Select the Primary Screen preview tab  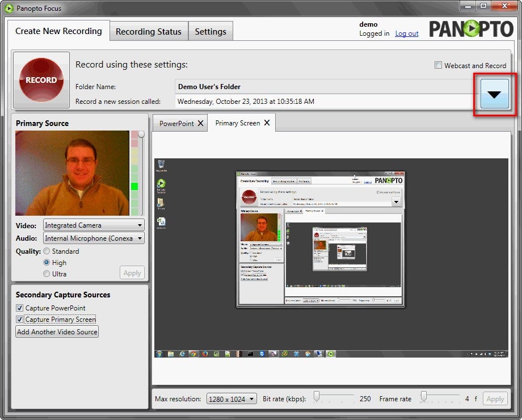(x=238, y=123)
